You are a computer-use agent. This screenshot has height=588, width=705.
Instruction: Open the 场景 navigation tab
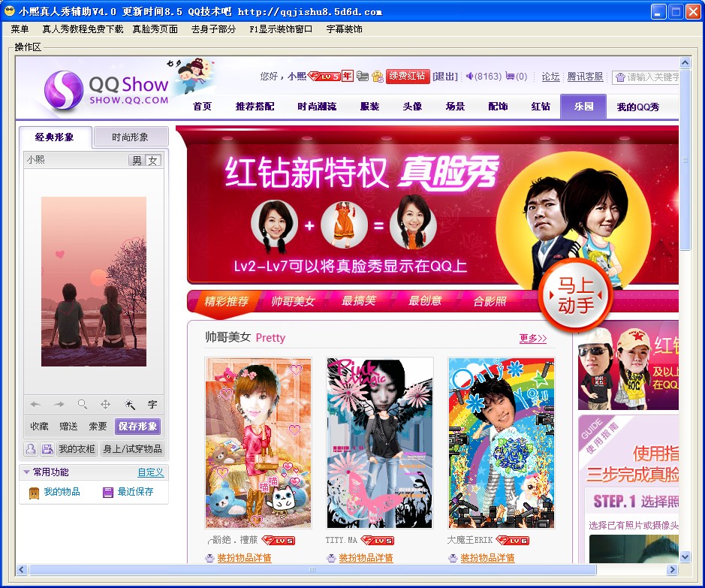(455, 107)
